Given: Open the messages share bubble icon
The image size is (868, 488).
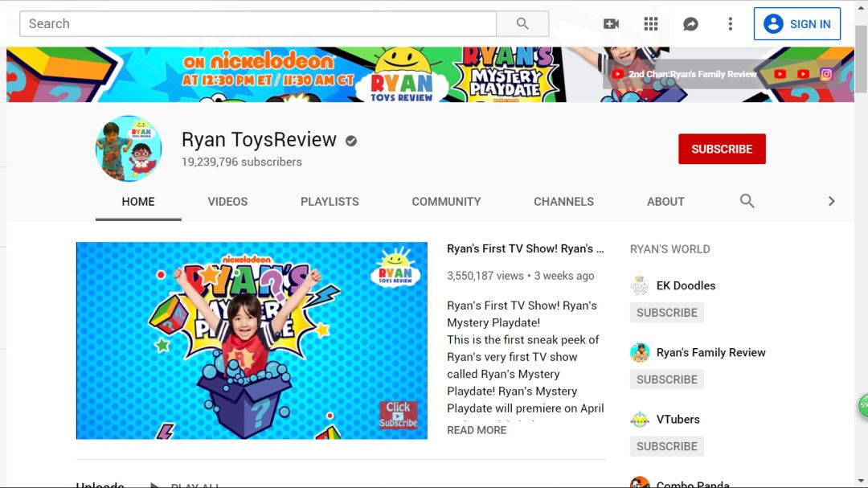Looking at the screenshot, I should point(690,24).
